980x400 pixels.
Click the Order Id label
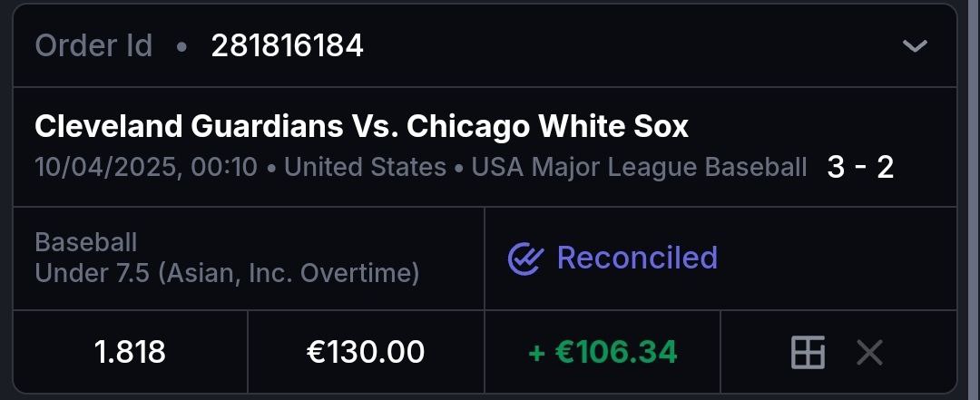click(93, 45)
